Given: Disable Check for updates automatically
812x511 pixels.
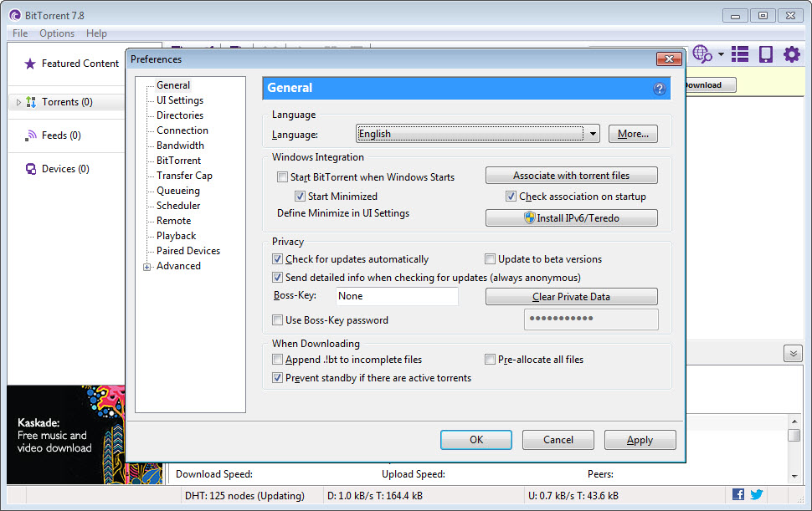Looking at the screenshot, I should (278, 259).
